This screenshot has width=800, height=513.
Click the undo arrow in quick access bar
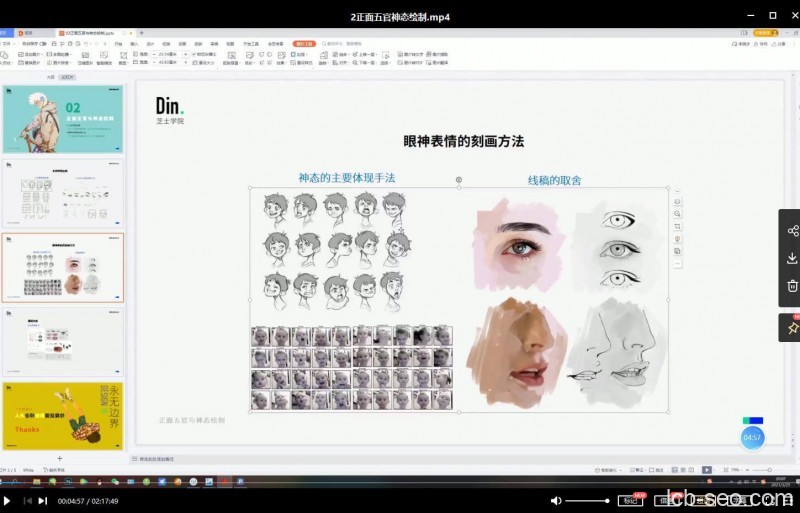click(86, 44)
